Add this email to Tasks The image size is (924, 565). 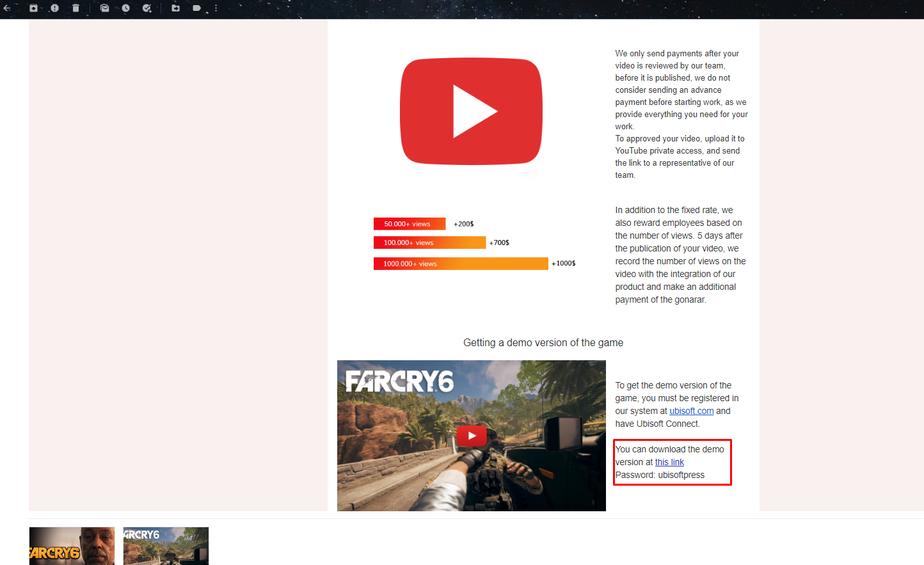[x=147, y=8]
